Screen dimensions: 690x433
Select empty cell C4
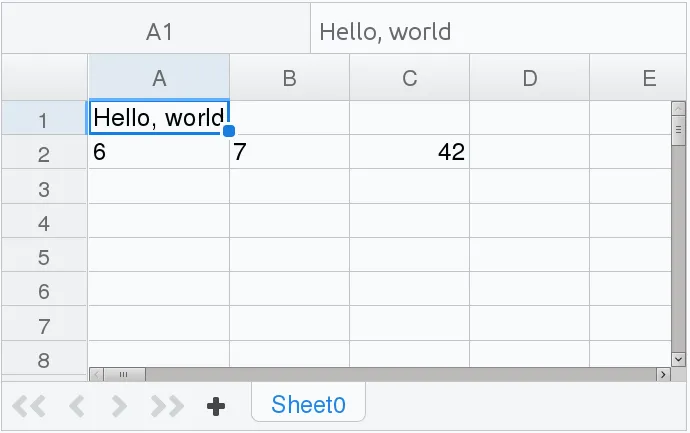[410, 220]
